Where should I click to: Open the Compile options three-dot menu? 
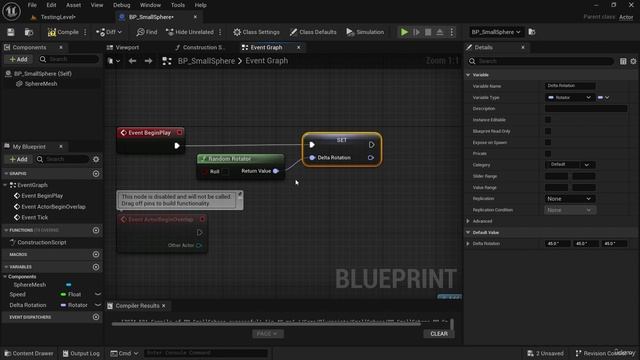pos(85,32)
